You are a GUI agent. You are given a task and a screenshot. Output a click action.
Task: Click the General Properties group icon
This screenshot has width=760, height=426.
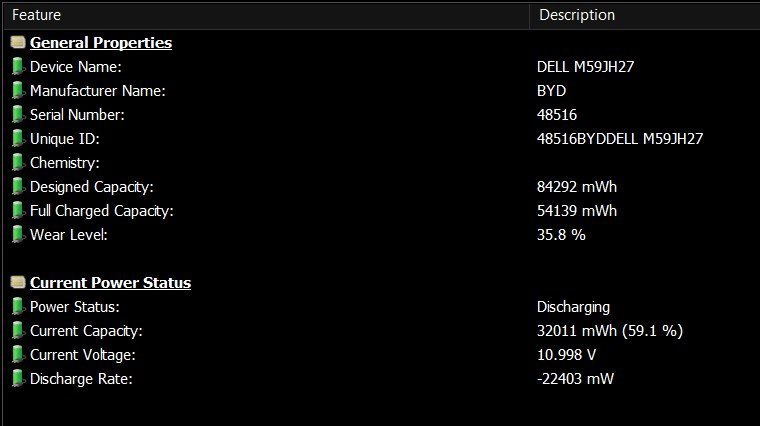(18, 43)
